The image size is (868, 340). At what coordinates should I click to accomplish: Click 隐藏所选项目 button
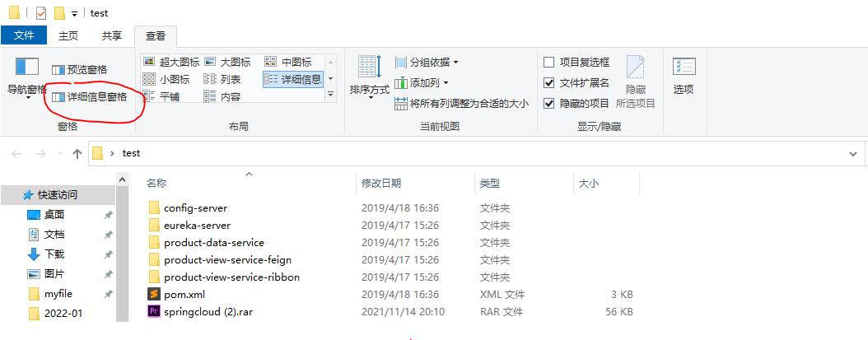pos(636,82)
